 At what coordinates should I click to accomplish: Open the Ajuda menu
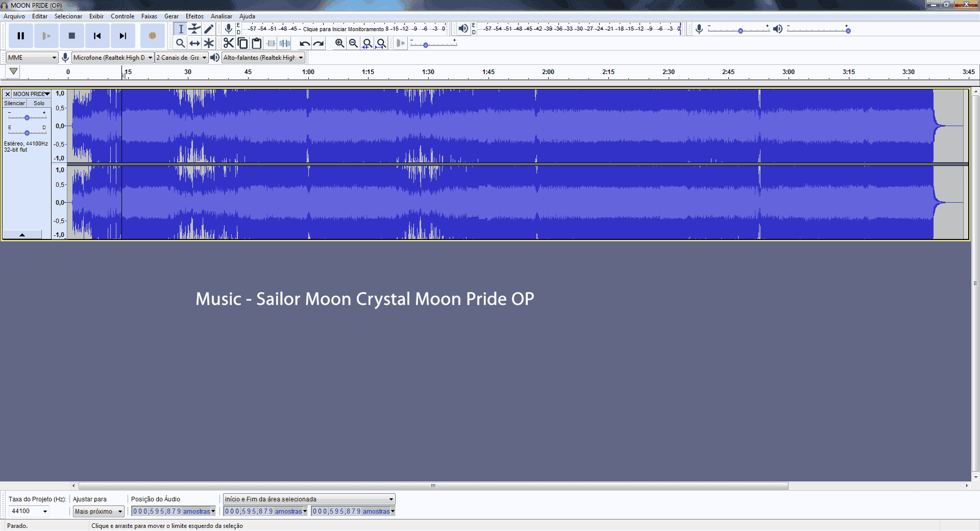tap(248, 16)
